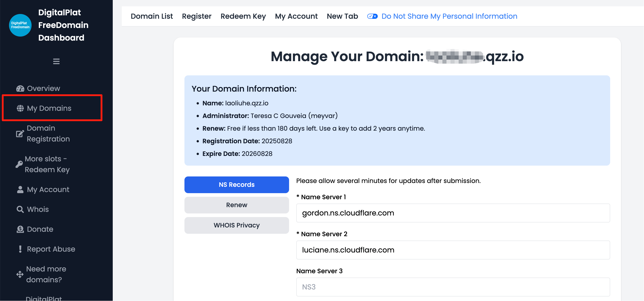Image resolution: width=644 pixels, height=301 pixels.
Task: Click the Donate hand-coin icon
Action: [x=20, y=229]
